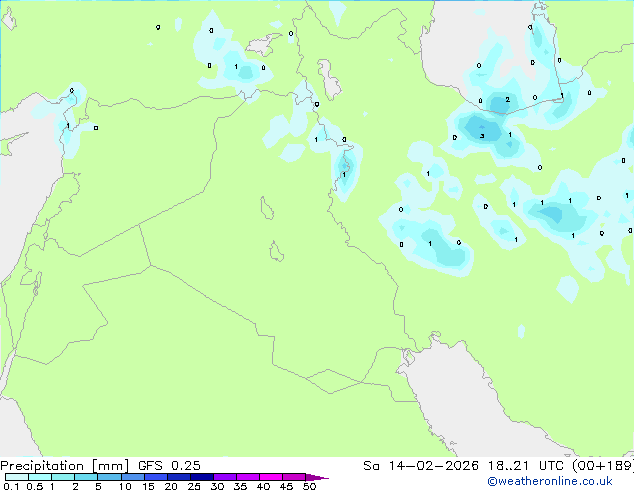Click the date 'Sa 14-02-2026'

coord(421,466)
